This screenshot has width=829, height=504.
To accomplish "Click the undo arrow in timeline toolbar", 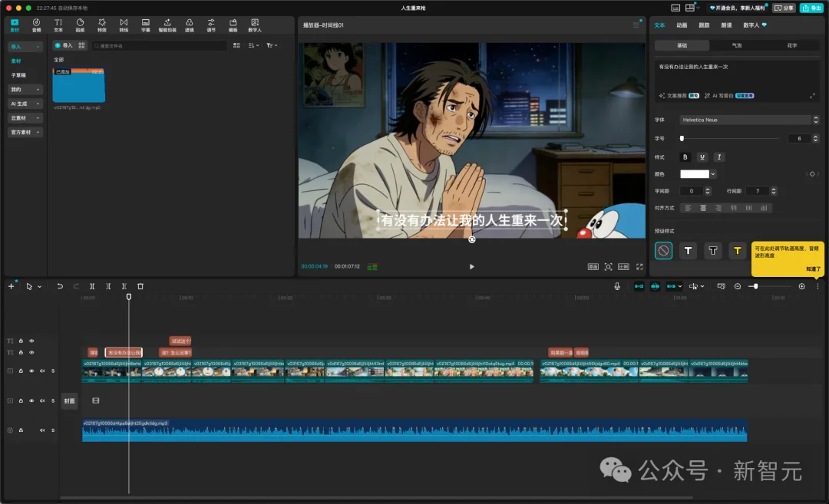I will [60, 286].
